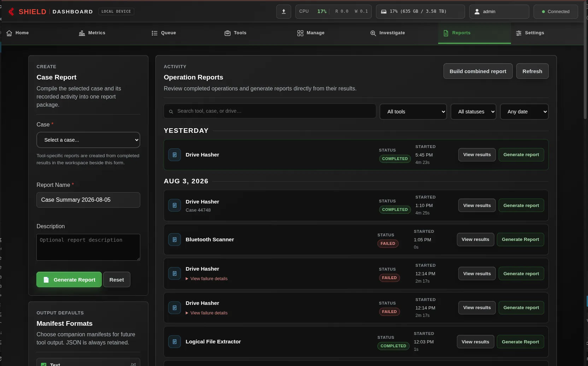The width and height of the screenshot is (588, 366).
Task: Click the FAILED badge on Bluetooth Scanner
Action: click(x=388, y=243)
